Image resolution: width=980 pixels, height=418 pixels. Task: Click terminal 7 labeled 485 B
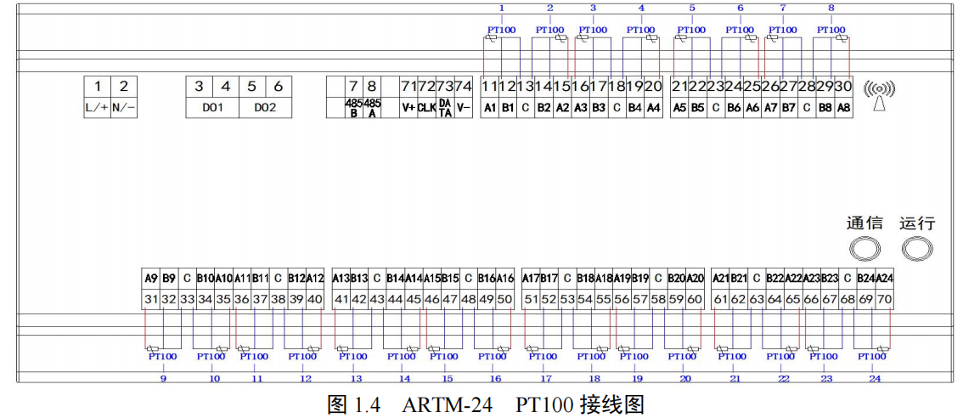click(x=353, y=97)
